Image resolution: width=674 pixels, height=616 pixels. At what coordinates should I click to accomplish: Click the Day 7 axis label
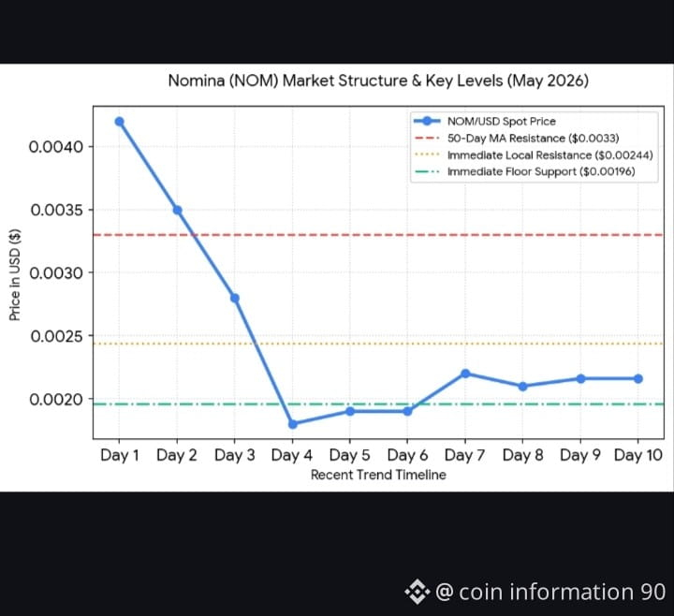[x=464, y=455]
